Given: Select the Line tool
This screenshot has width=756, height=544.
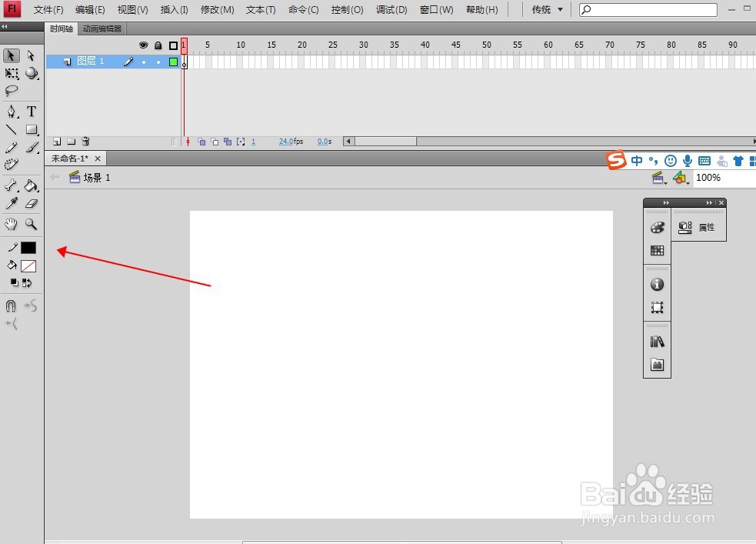Looking at the screenshot, I should click(11, 129).
